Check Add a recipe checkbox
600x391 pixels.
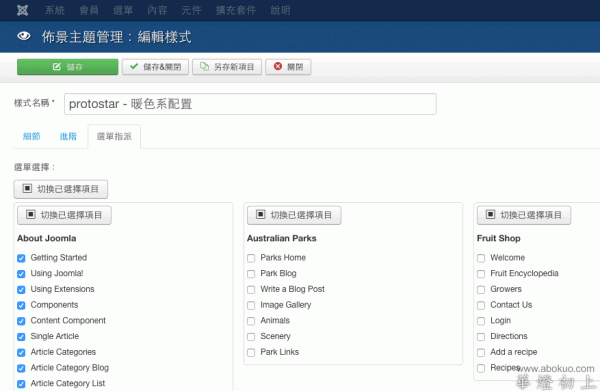481,352
